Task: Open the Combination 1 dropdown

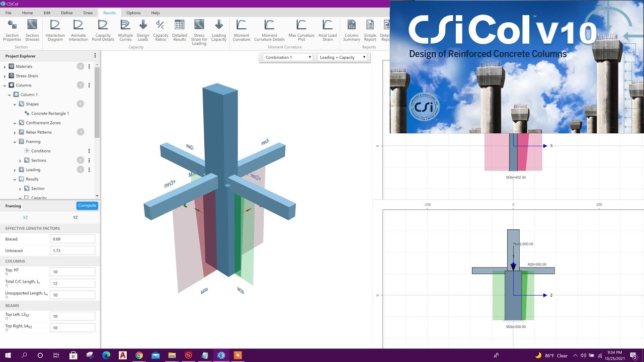Action: 287,57
